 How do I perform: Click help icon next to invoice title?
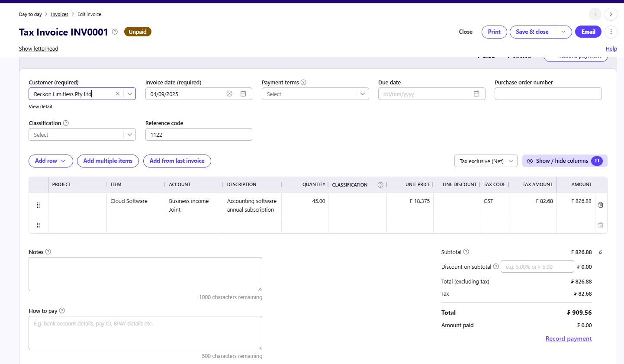115,32
